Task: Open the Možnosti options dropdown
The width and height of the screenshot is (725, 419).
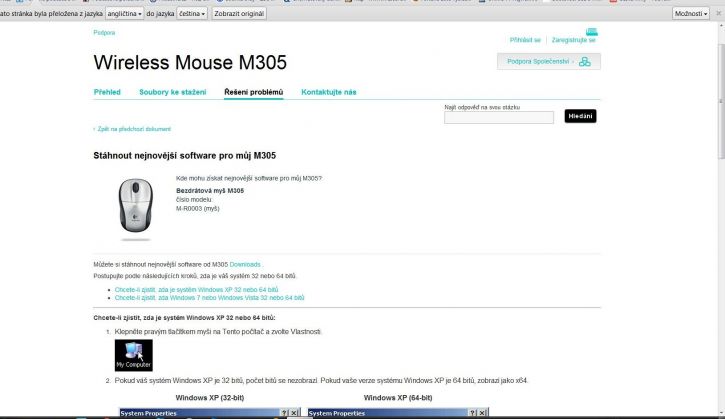Action: click(x=691, y=13)
